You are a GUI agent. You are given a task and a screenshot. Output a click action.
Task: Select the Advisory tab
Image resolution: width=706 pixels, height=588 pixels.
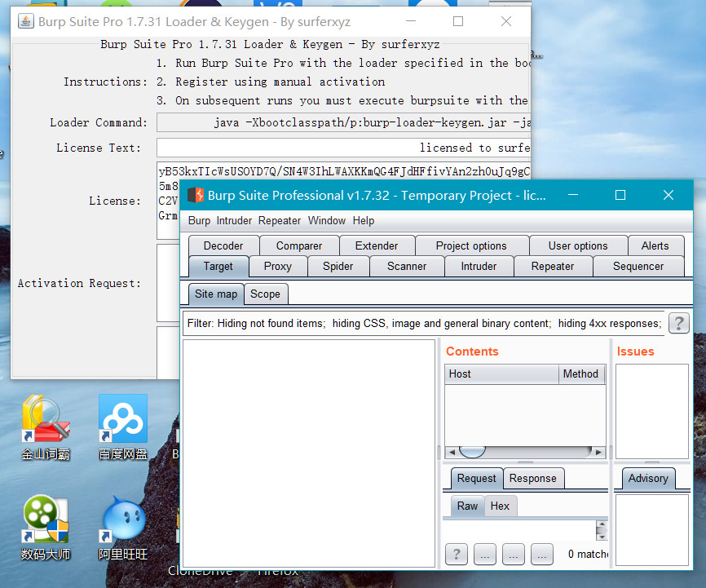pyautogui.click(x=648, y=478)
